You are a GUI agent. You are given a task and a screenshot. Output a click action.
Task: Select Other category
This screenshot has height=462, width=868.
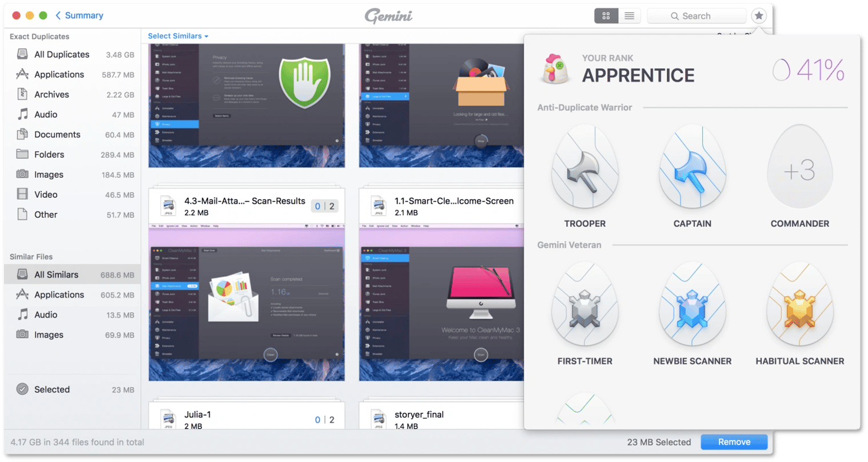click(72, 215)
